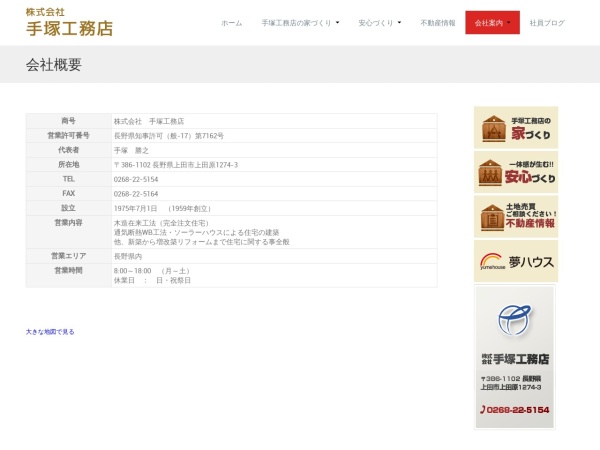600x450 pixels.
Task: Click the 休業日 holiday text line
Action: click(152, 280)
